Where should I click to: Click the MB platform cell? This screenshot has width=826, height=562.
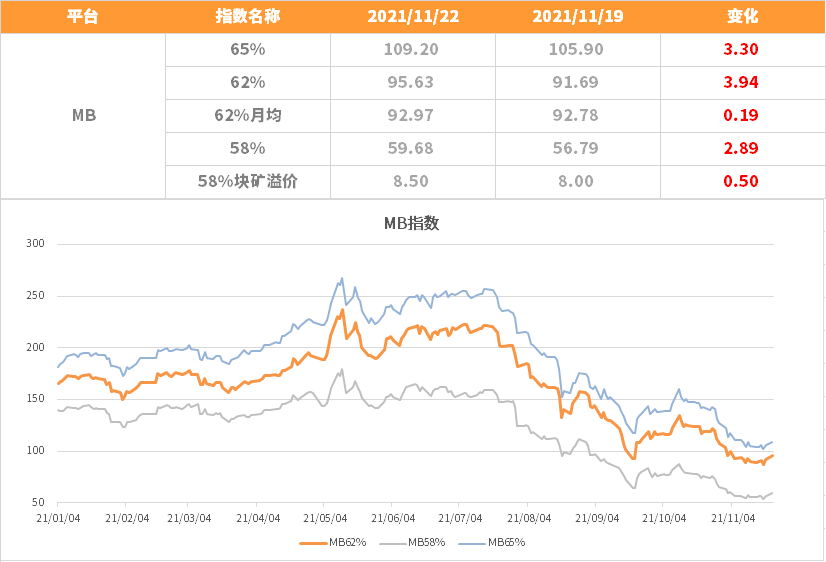[x=83, y=115]
